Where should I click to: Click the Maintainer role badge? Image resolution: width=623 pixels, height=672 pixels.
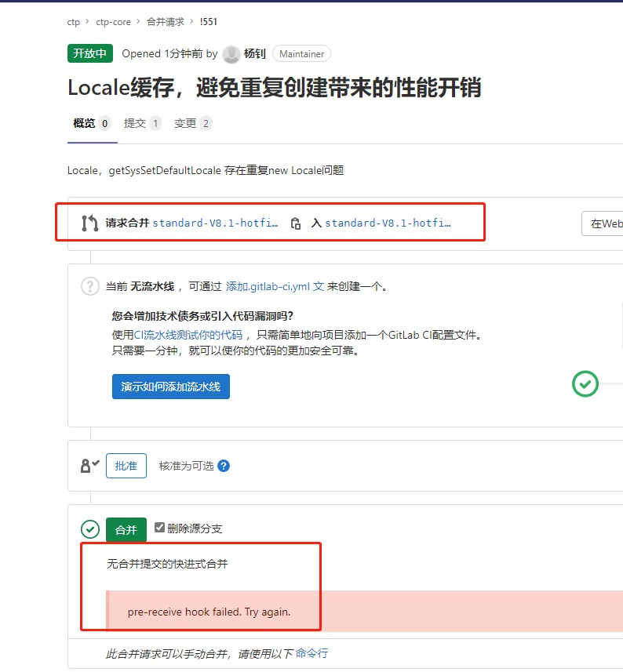click(x=301, y=54)
